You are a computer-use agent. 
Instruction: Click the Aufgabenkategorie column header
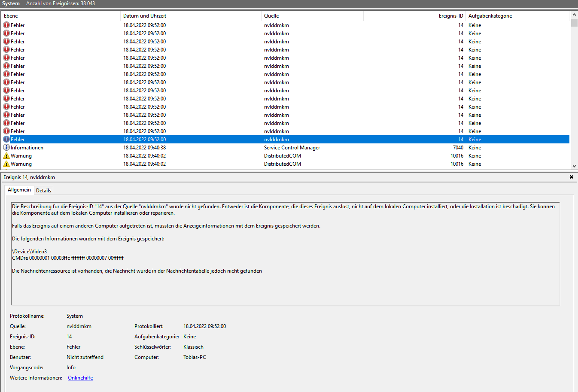[515, 16]
